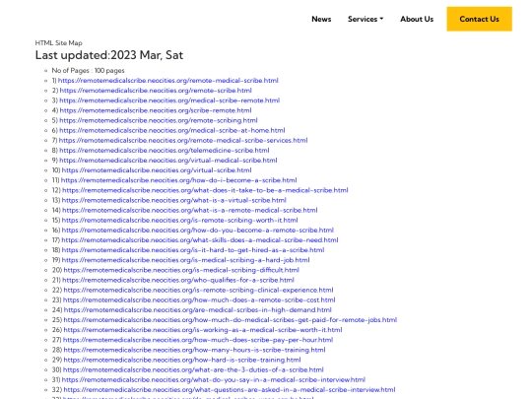Open link 1 remote-medical-scribe.html
The width and height of the screenshot is (532, 399).
[167, 81]
